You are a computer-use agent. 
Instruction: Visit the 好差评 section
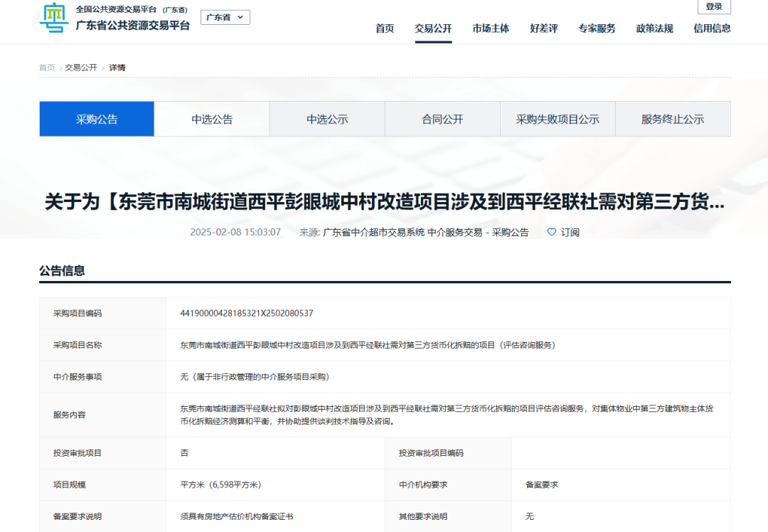tap(544, 29)
